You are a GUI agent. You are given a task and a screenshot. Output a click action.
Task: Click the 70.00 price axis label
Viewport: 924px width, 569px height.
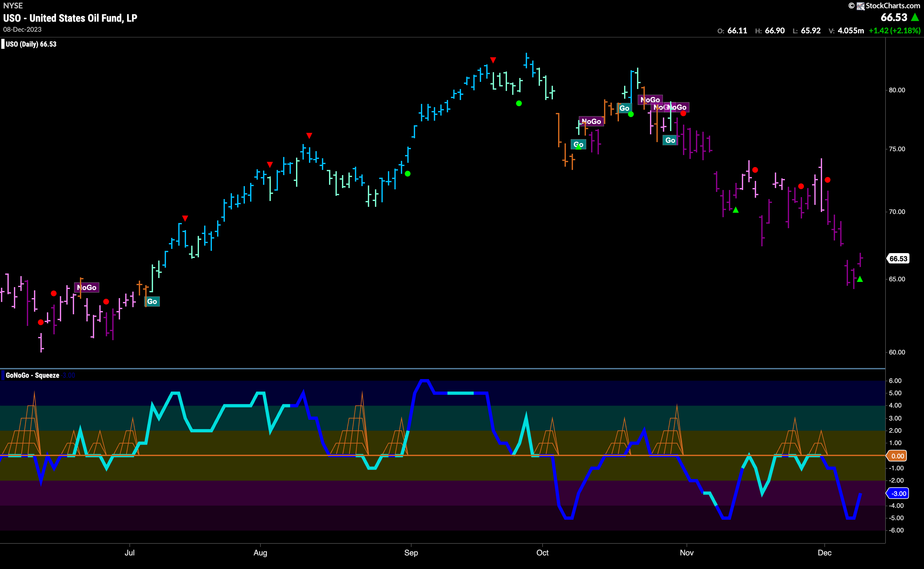coord(897,212)
